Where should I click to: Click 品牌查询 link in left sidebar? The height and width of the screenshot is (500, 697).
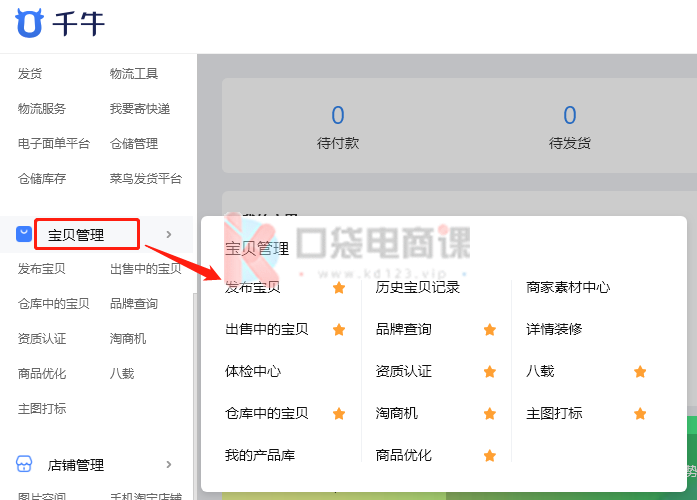[134, 304]
